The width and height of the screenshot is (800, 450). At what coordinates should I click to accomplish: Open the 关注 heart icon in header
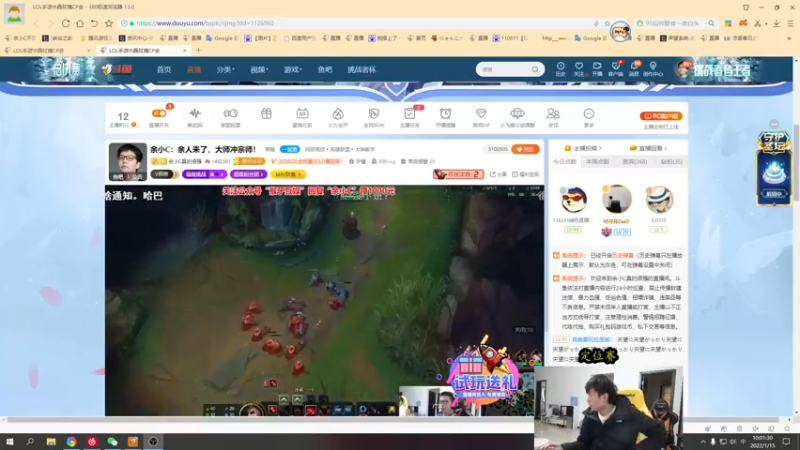tap(579, 69)
